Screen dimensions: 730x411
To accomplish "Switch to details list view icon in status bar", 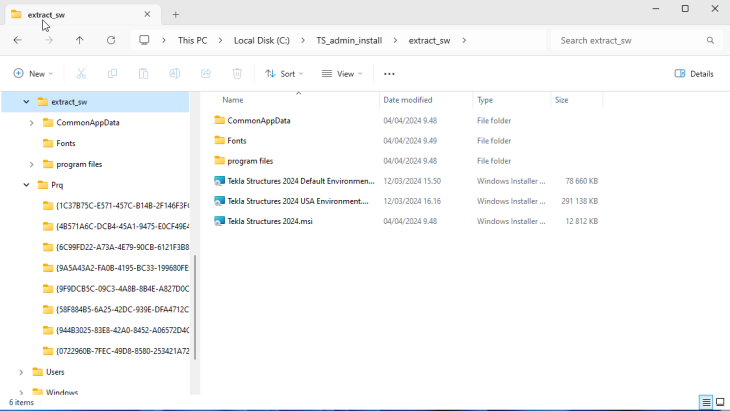I will tap(706, 402).
